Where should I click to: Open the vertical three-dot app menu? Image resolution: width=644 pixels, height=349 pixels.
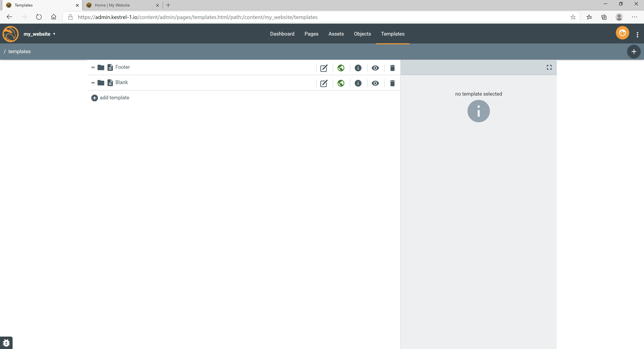click(637, 35)
